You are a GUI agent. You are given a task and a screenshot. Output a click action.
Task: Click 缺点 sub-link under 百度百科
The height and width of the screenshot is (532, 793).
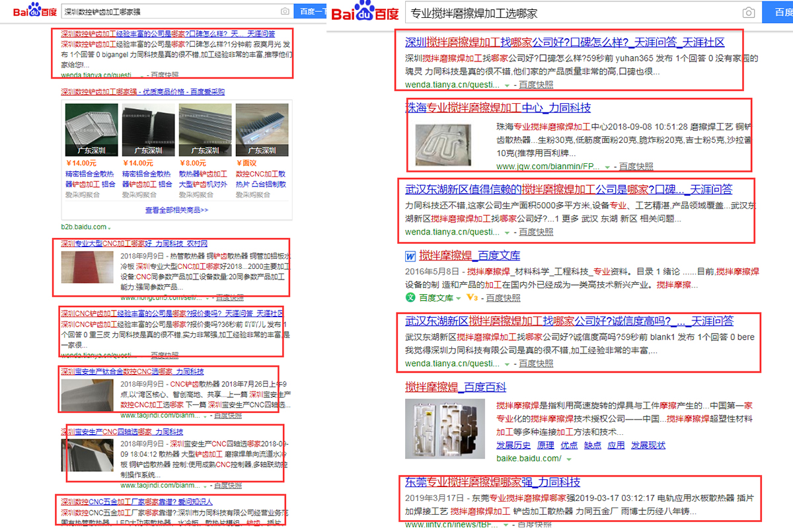pyautogui.click(x=593, y=445)
